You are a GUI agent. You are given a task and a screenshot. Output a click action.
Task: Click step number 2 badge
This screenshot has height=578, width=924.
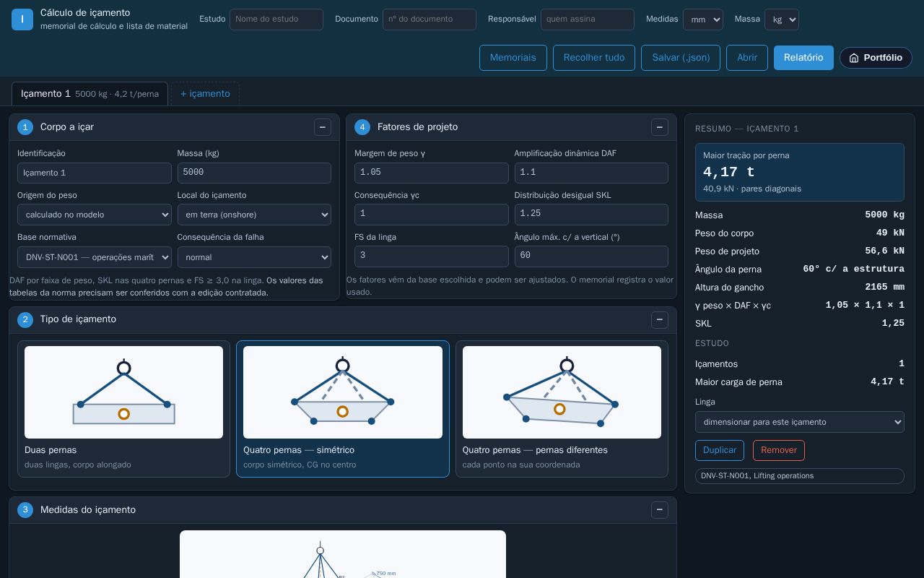pyautogui.click(x=25, y=319)
